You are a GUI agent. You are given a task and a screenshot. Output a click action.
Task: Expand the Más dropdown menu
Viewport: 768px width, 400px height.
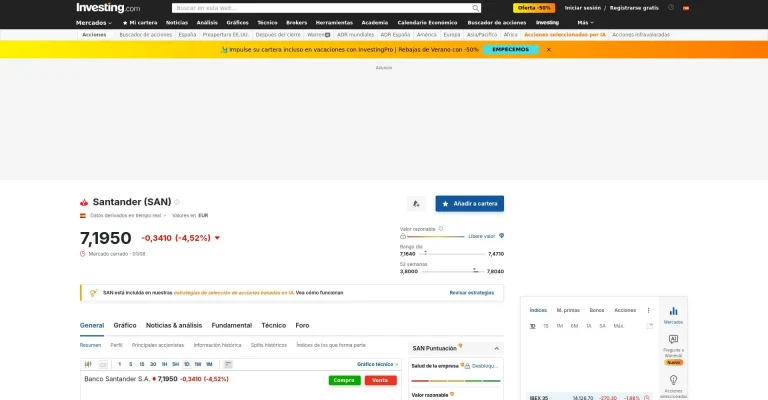tap(585, 23)
